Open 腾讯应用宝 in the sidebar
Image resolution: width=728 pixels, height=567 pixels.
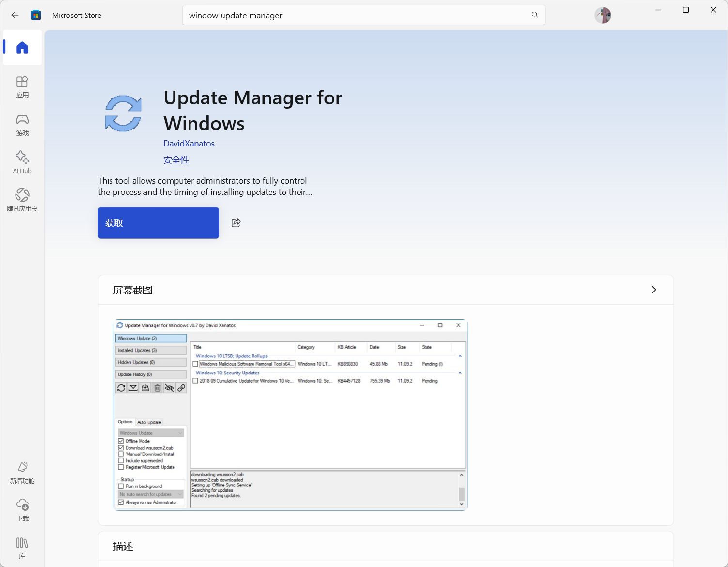(x=22, y=201)
